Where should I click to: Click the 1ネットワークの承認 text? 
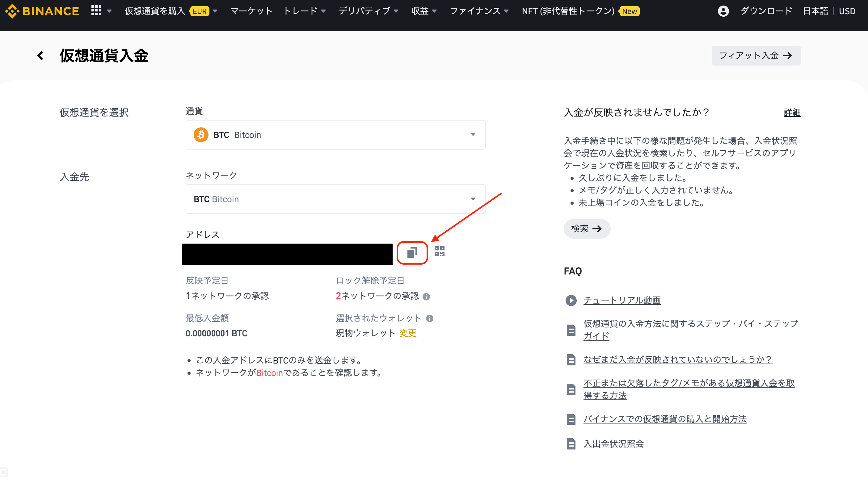(x=227, y=296)
